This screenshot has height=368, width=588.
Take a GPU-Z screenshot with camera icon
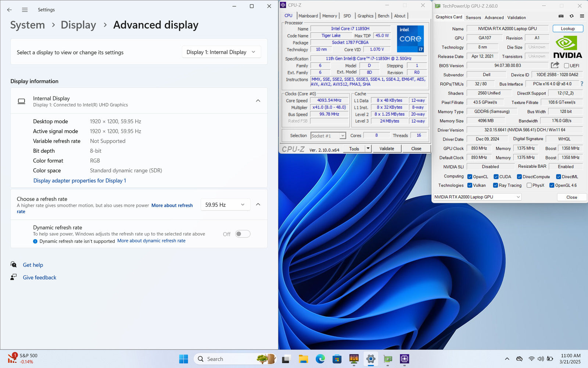click(561, 16)
